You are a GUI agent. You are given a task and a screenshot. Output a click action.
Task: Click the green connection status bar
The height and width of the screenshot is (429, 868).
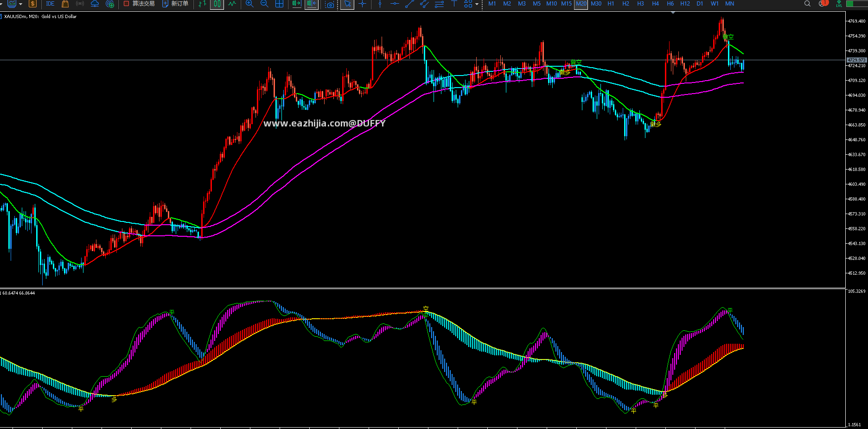pyautogui.click(x=856, y=4)
